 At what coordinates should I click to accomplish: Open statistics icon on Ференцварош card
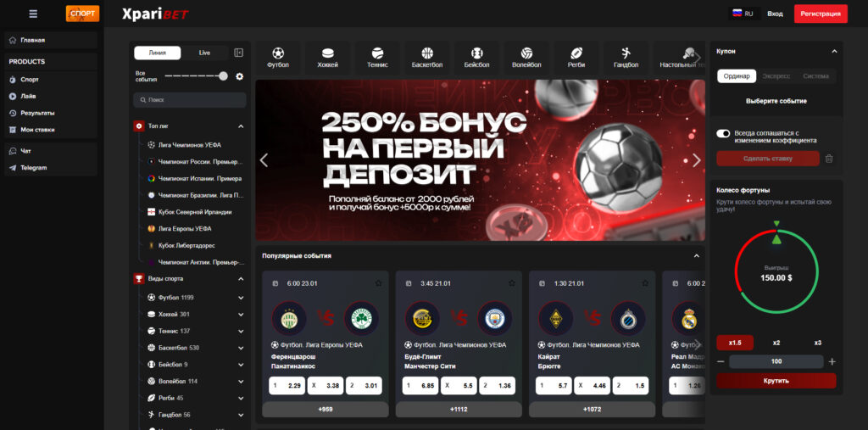[275, 283]
